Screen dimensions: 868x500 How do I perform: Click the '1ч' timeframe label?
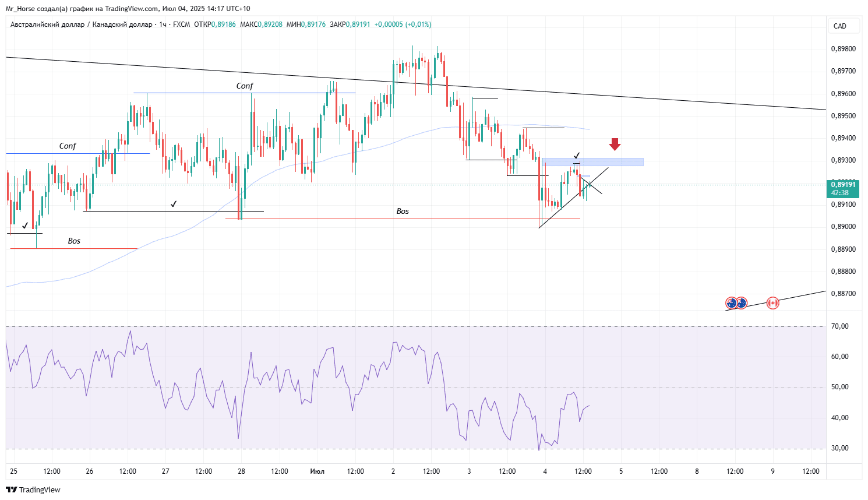(163, 24)
